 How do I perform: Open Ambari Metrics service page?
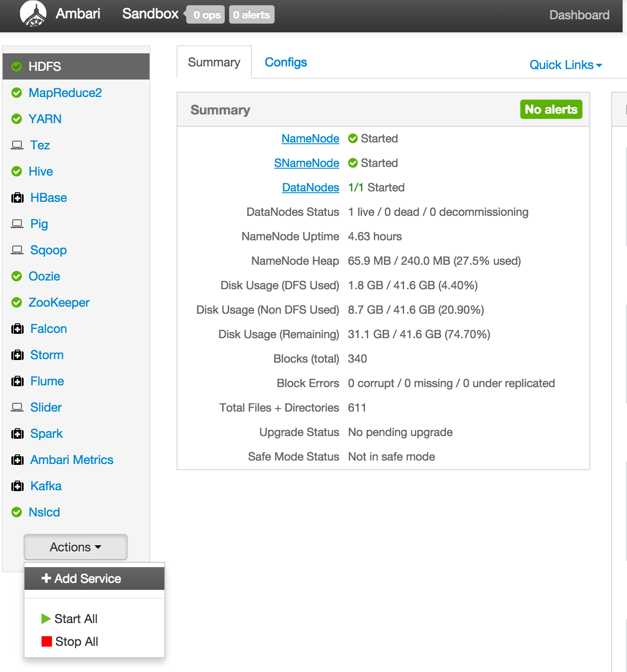(72, 460)
